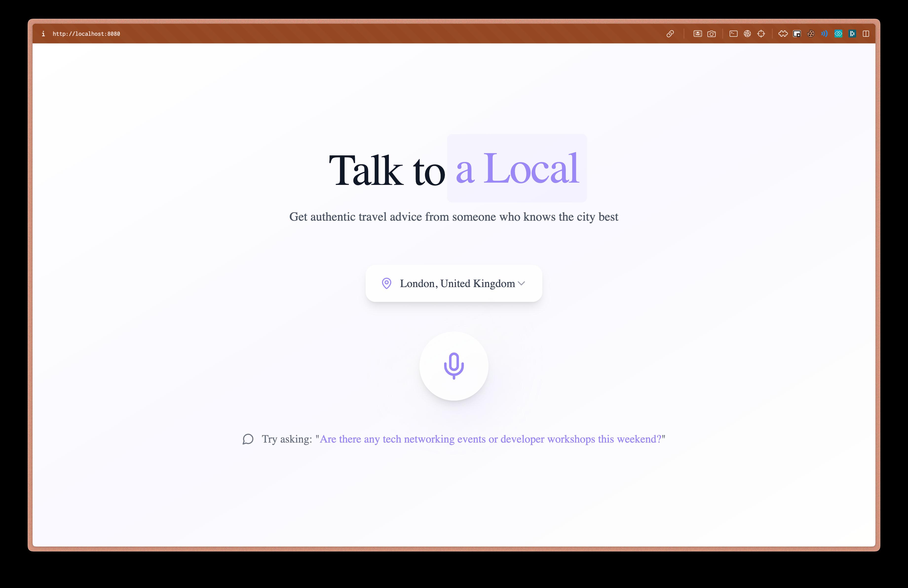The height and width of the screenshot is (588, 908).
Task: Click the localhost:8080 address field
Action: click(x=86, y=34)
